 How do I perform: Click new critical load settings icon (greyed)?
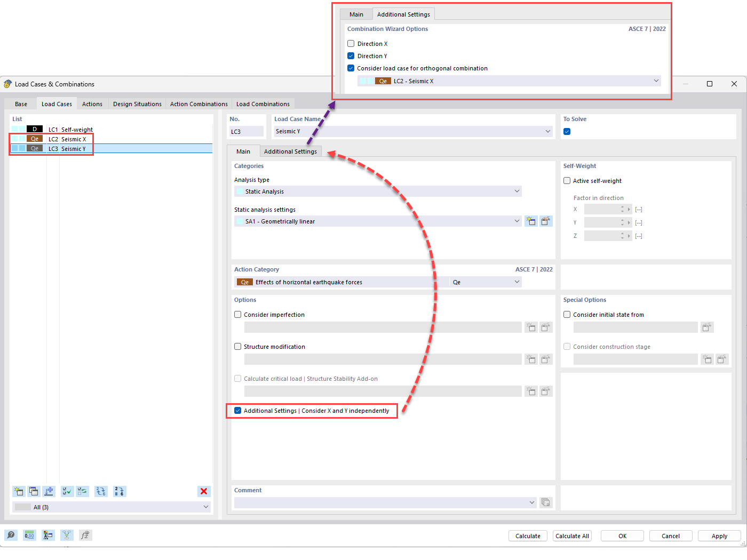pyautogui.click(x=531, y=391)
